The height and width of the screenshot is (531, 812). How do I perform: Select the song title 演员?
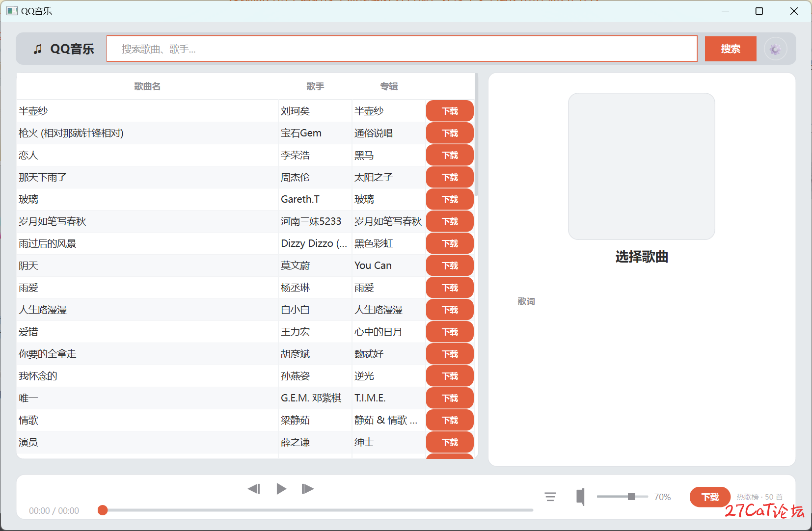point(28,442)
